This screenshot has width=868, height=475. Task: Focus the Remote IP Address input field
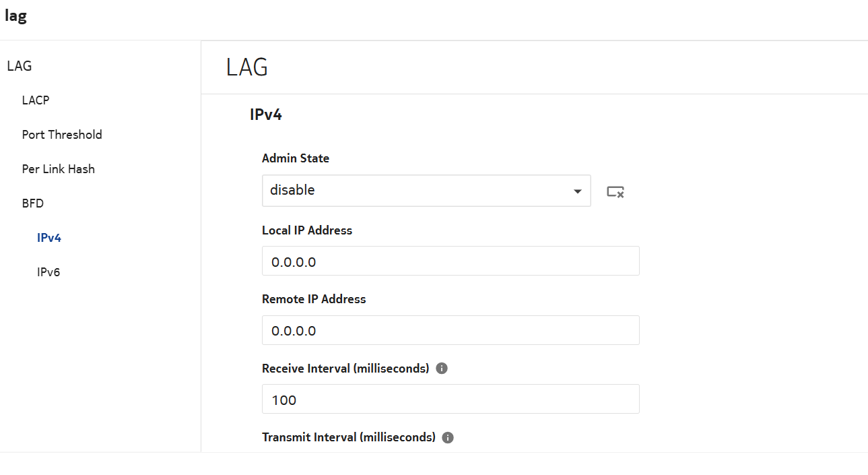(450, 330)
